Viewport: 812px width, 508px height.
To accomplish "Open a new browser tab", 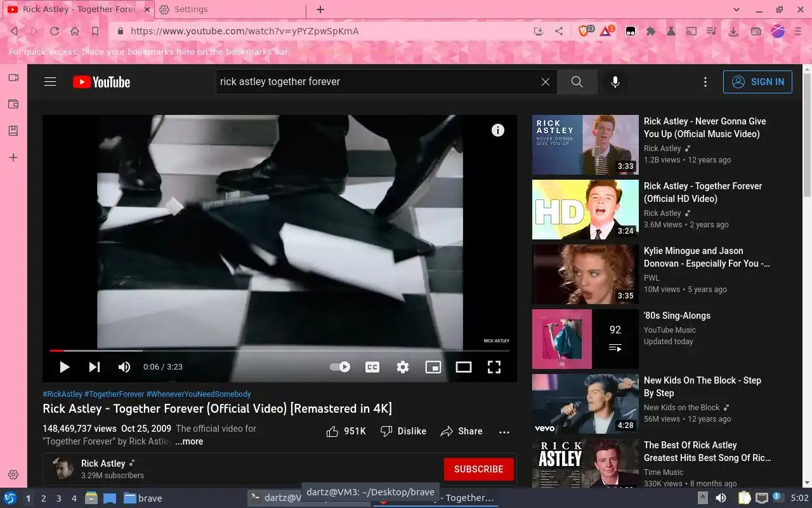I will click(320, 10).
